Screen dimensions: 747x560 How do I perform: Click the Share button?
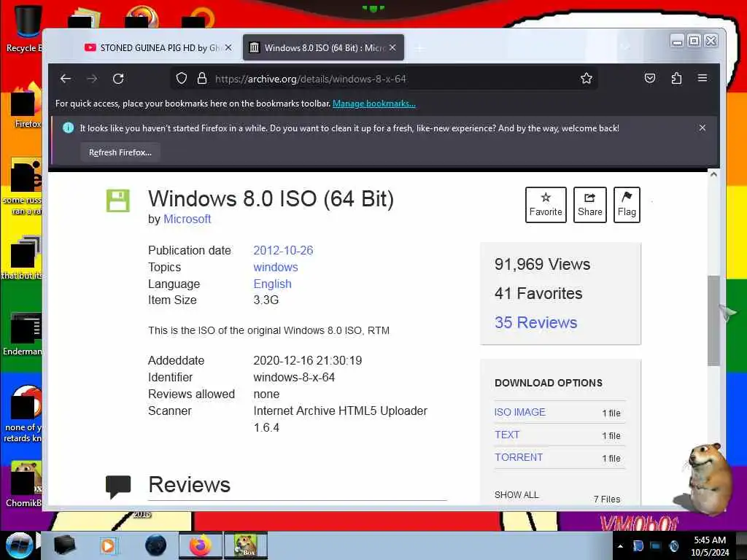589,205
